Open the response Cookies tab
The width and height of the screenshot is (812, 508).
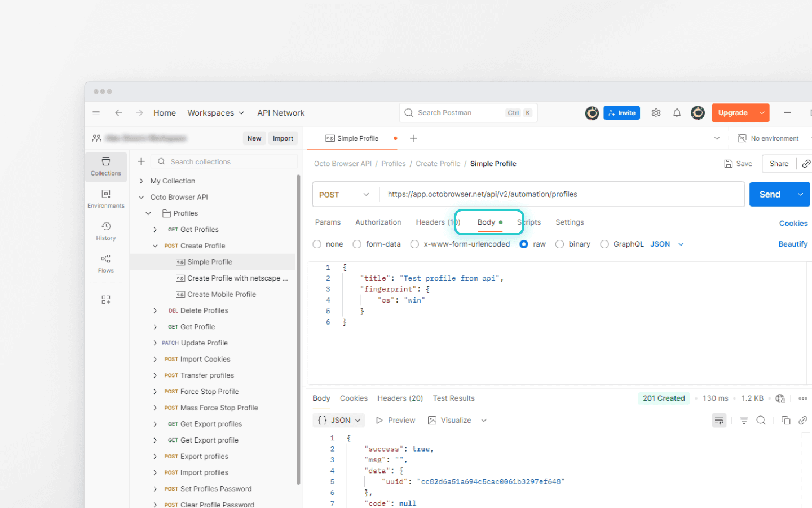tap(354, 398)
